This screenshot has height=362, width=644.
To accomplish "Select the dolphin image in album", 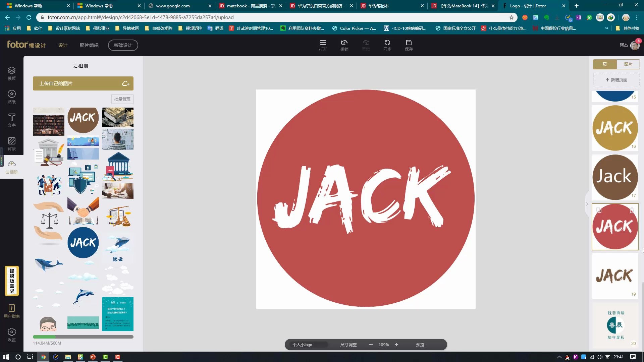I will click(83, 297).
